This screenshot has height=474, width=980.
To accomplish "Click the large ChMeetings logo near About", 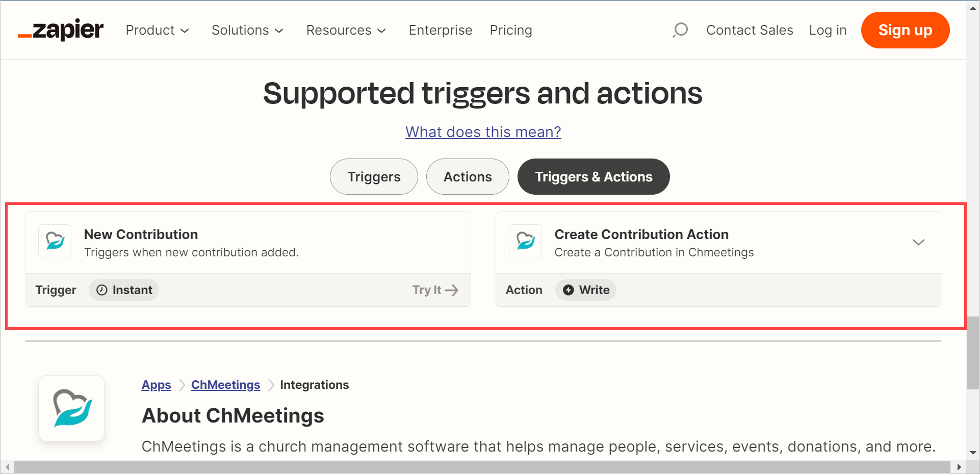I will tap(72, 408).
